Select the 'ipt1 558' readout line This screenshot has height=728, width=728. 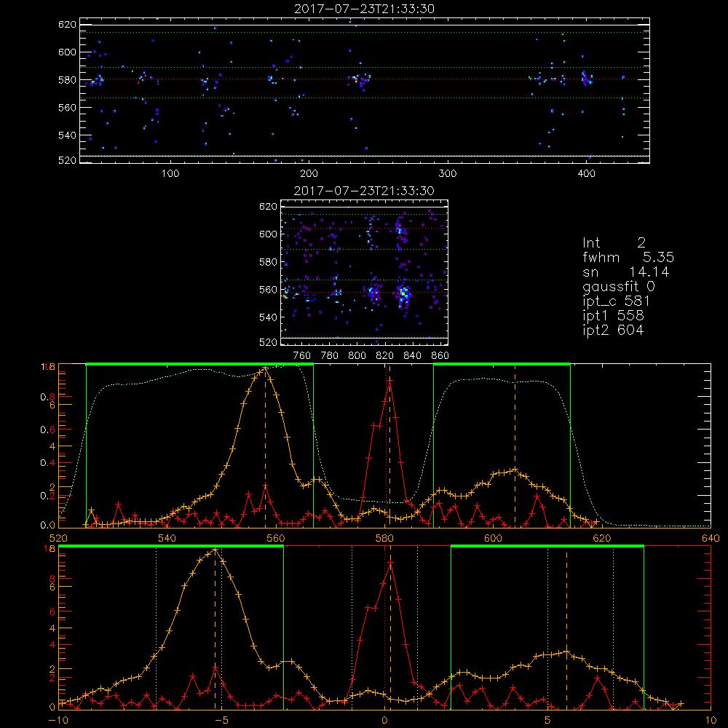[x=613, y=316]
